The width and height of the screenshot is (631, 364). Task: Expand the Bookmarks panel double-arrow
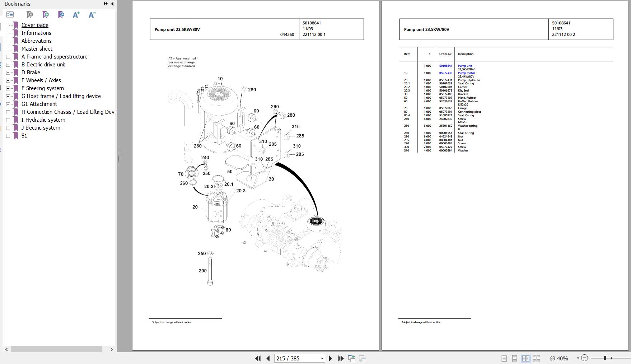tap(106, 4)
